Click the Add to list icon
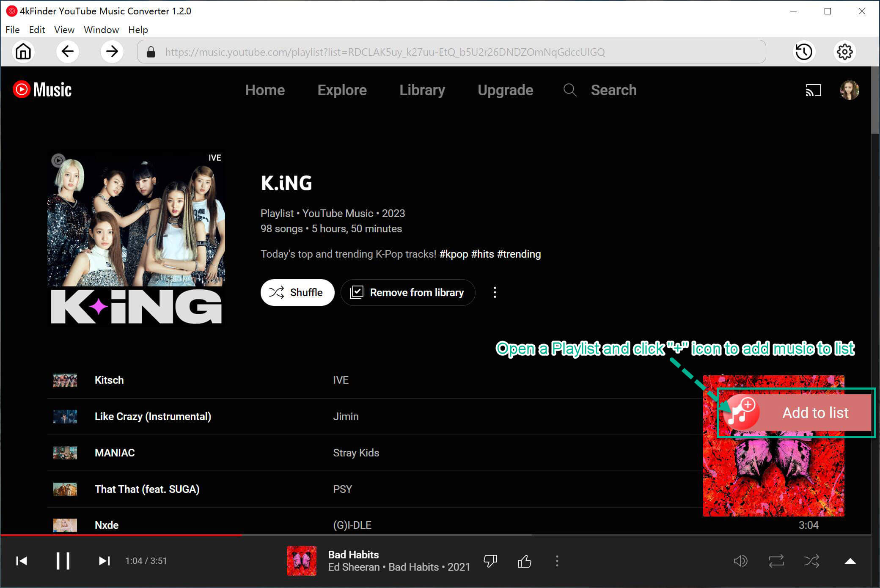The height and width of the screenshot is (588, 880). click(x=740, y=412)
